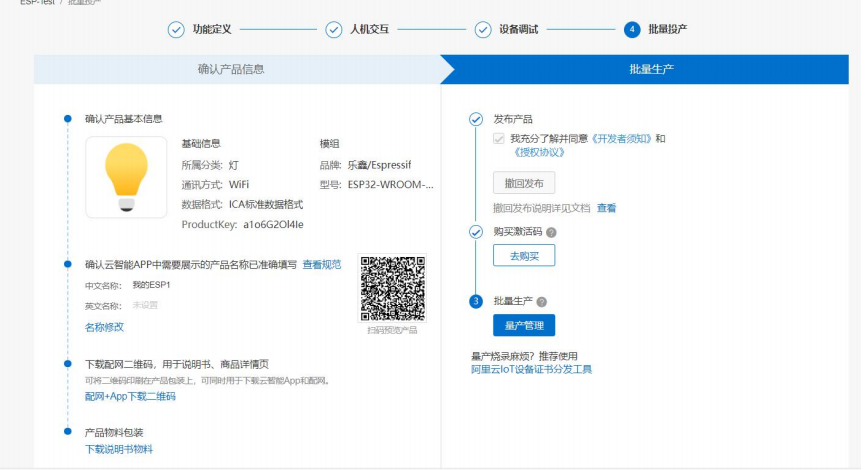Viewport: 866px width, 470px height.
Task: Open the 人机交互 step
Action: pyautogui.click(x=369, y=29)
